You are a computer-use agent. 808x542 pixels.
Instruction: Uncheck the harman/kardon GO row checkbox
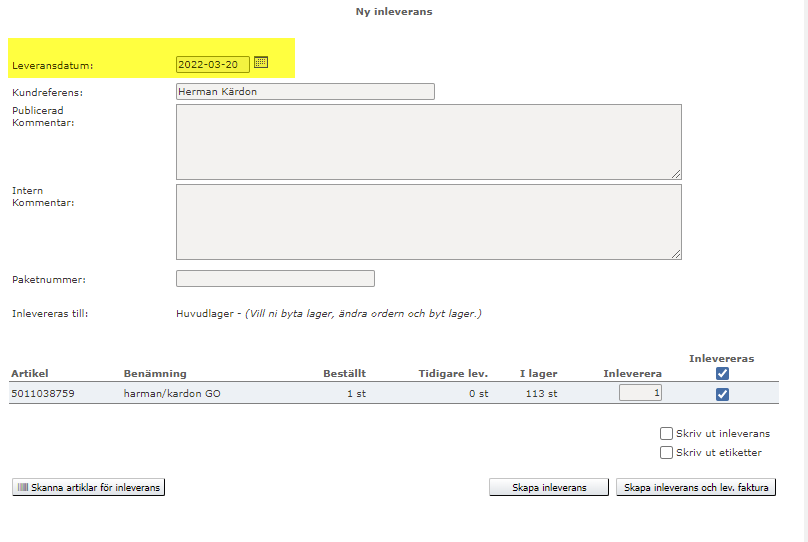pos(722,394)
